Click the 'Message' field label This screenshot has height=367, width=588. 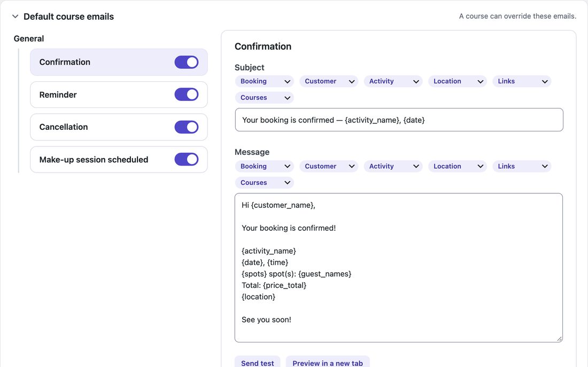[252, 152]
